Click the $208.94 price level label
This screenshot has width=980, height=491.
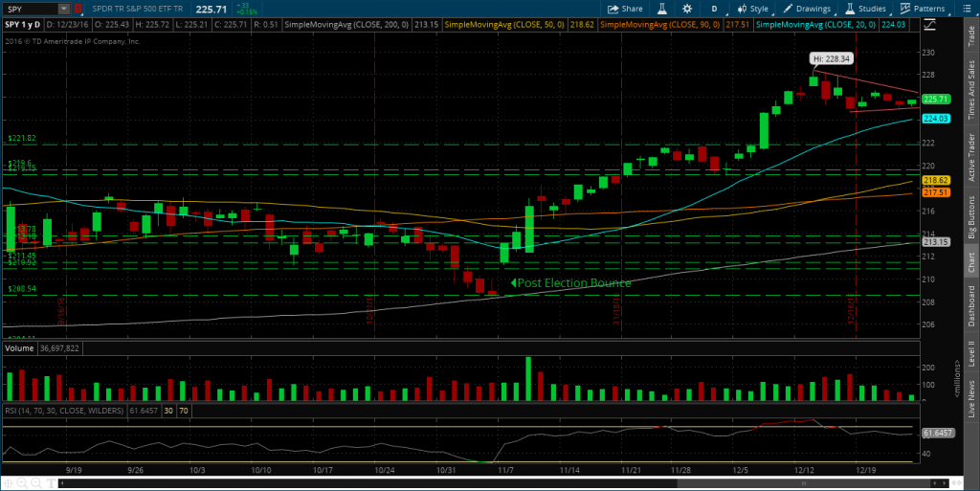click(22, 289)
